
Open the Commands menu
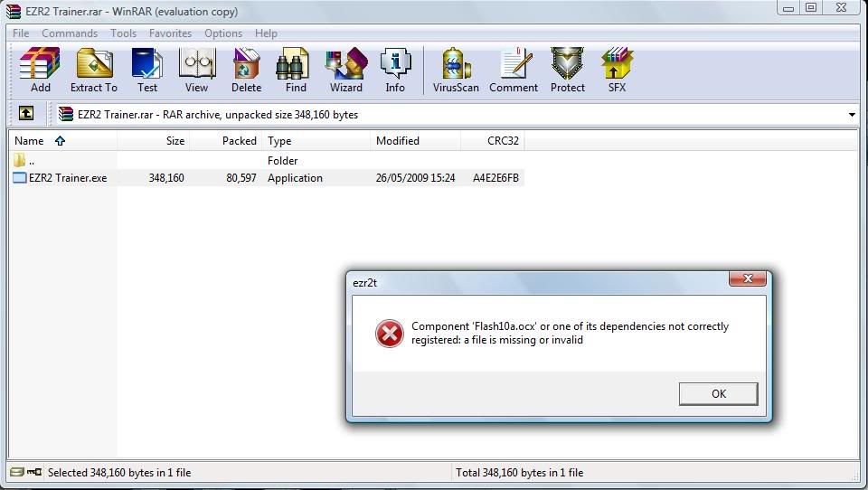tap(70, 33)
